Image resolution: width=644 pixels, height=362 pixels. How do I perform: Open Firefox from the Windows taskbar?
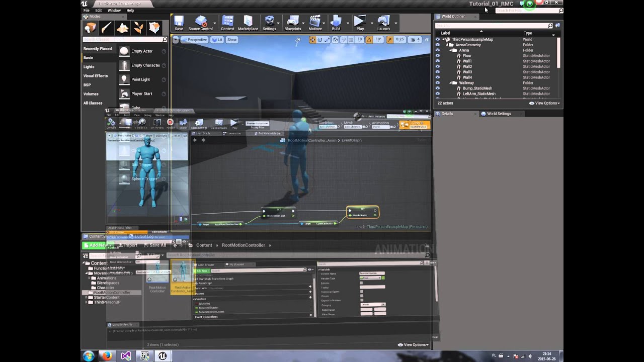(x=107, y=356)
